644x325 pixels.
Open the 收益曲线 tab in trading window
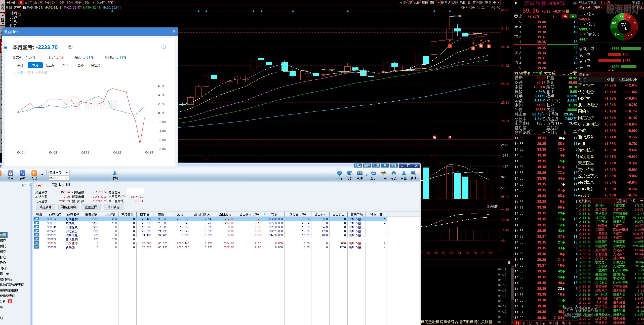pos(62,185)
